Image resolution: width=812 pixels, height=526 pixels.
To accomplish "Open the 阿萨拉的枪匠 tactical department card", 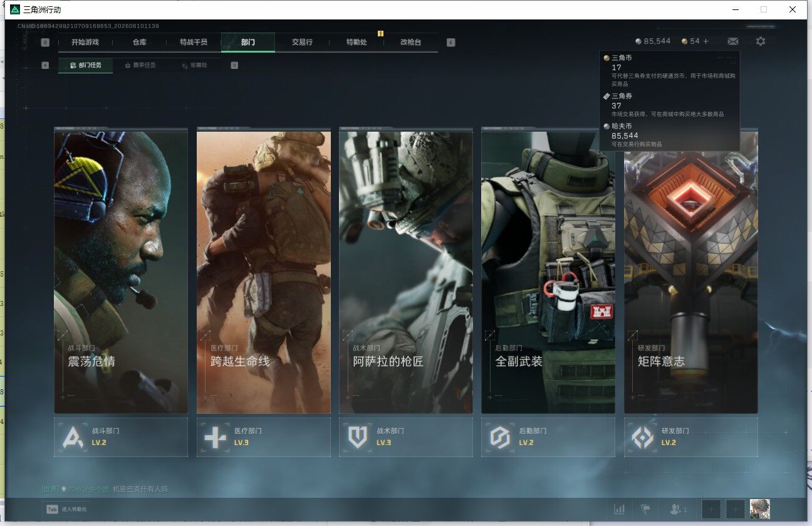I will [x=406, y=272].
